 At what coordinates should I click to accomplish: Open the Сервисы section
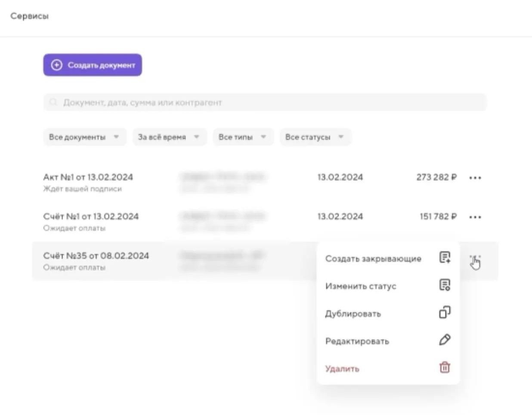30,16
